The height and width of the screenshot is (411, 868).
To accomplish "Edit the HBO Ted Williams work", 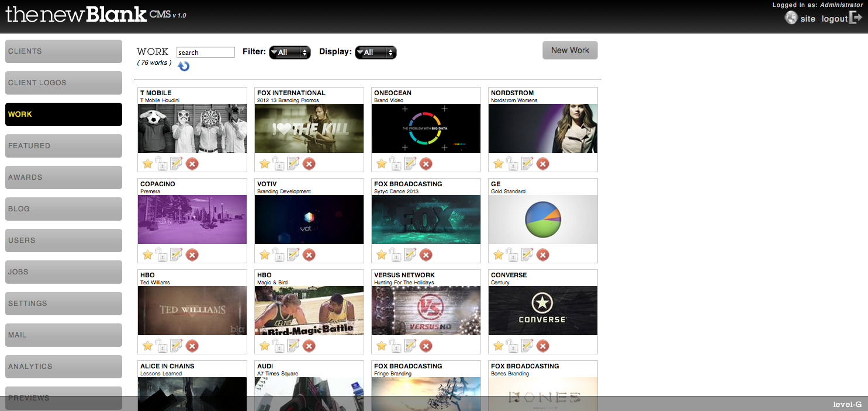I will tap(177, 346).
